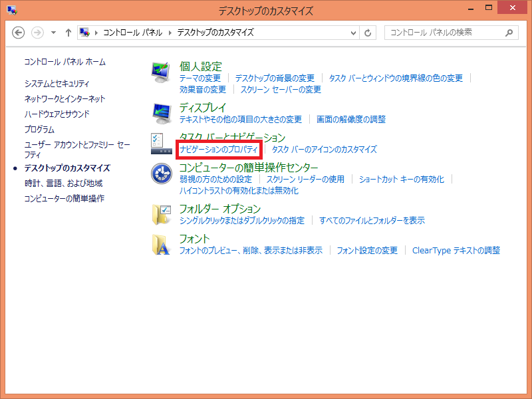Image resolution: width=532 pixels, height=399 pixels.
Task: Open the address bar dropdown arrow
Action: click(353, 32)
